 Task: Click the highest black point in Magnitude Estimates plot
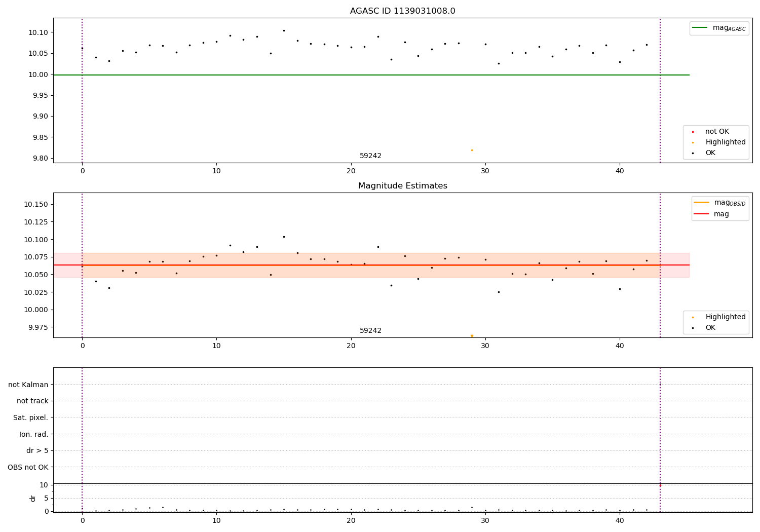284,237
